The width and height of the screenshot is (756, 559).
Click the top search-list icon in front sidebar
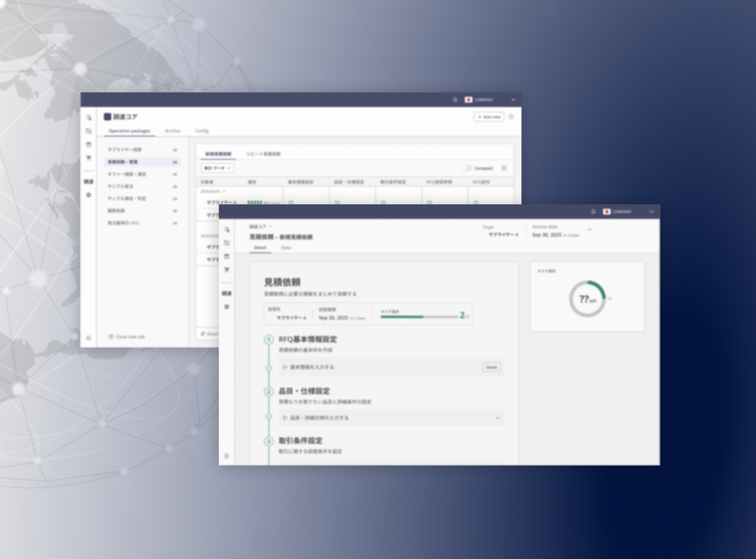coord(226,229)
